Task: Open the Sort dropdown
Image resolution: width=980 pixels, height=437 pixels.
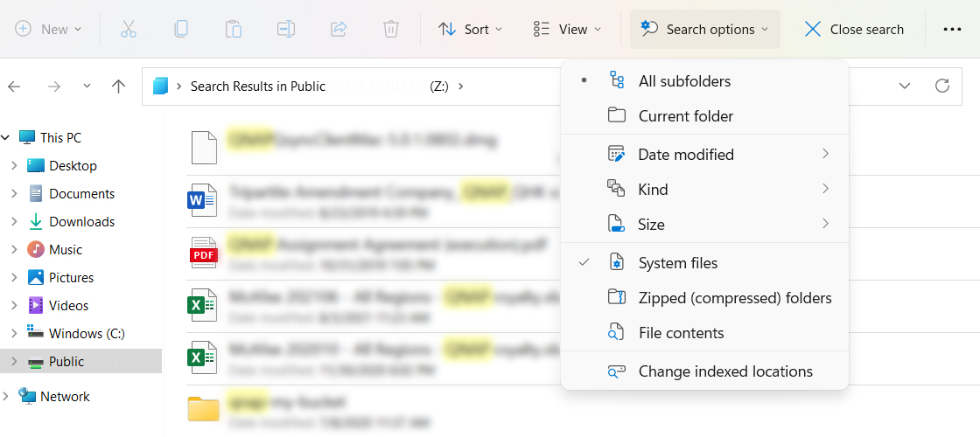Action: (x=471, y=29)
